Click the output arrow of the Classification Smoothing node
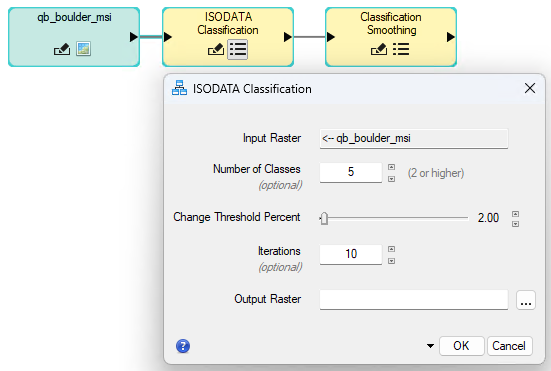Screen dimensions: 551x371 point(450,37)
